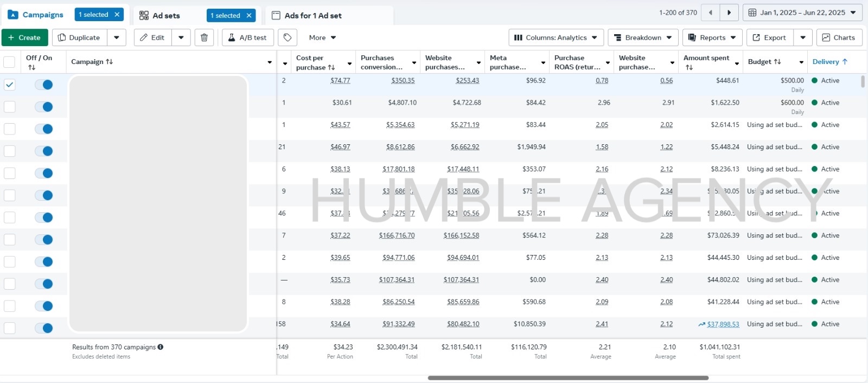868x383 pixels.
Task: Go to next page arrow
Action: pos(729,12)
